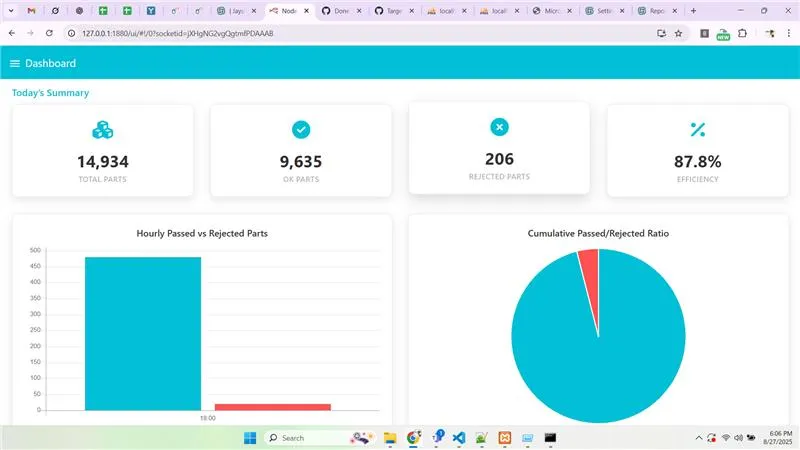
Task: Open the Windows Start menu
Action: pos(250,438)
